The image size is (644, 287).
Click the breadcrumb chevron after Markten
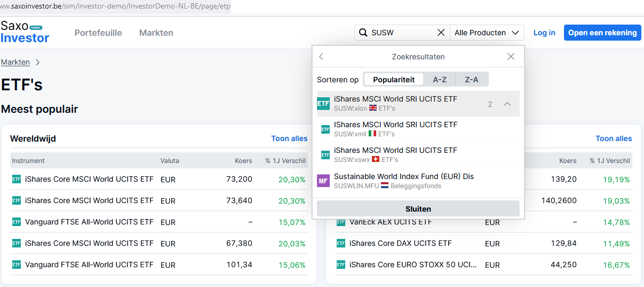coord(37,62)
